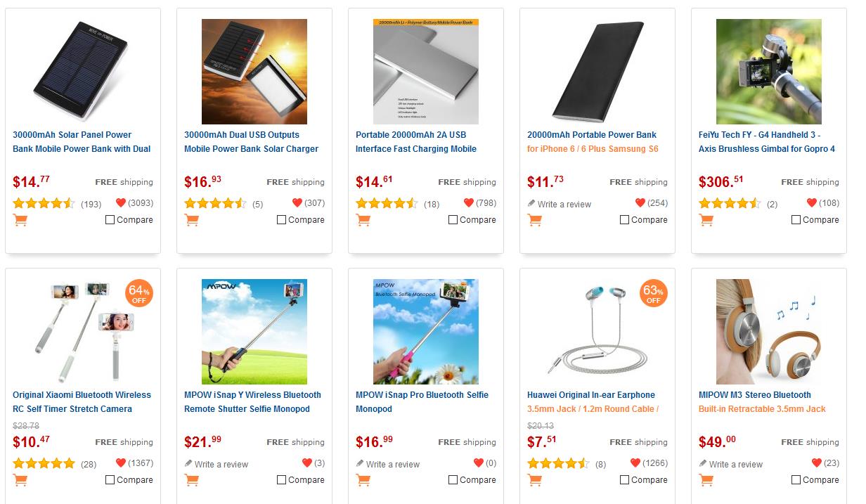866x504 pixels.
Task: Write a review for MPOW iSnap Pro
Action: [x=392, y=464]
